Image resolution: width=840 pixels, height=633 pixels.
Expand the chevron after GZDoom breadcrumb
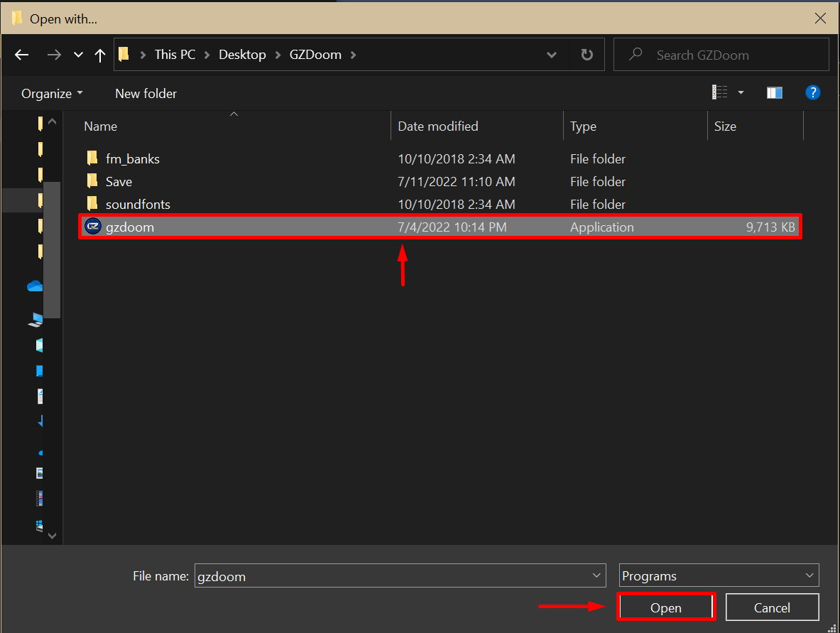click(353, 55)
